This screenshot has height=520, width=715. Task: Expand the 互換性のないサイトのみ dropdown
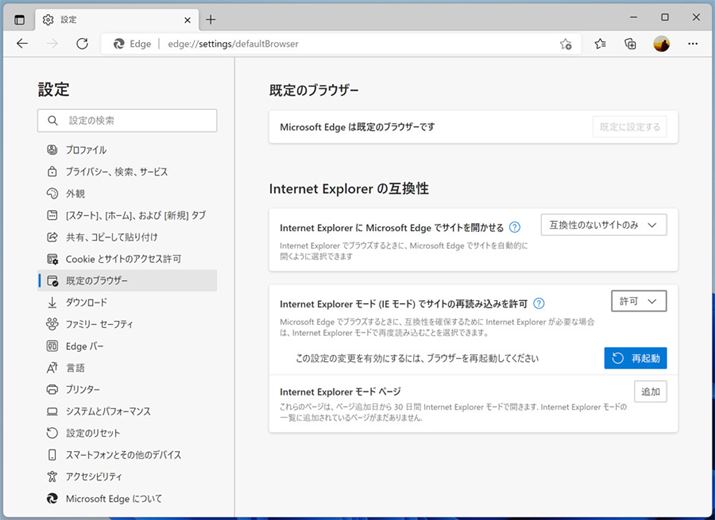(x=603, y=225)
